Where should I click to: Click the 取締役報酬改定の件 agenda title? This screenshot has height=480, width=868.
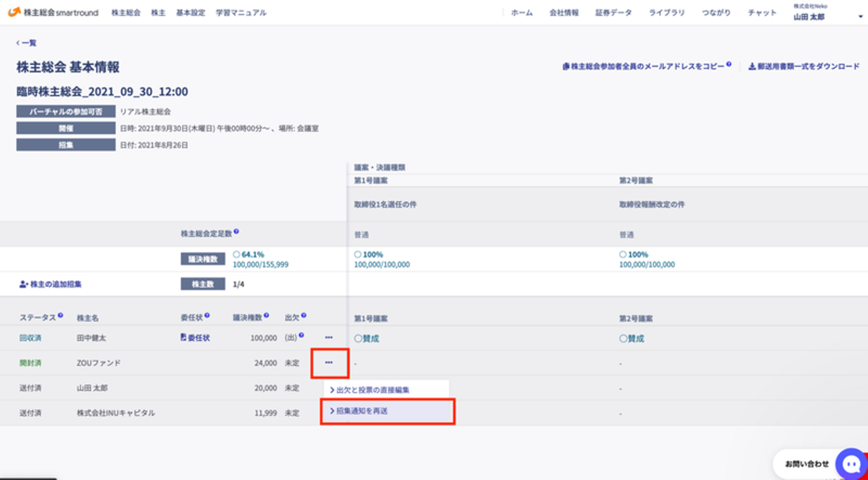[x=652, y=205]
